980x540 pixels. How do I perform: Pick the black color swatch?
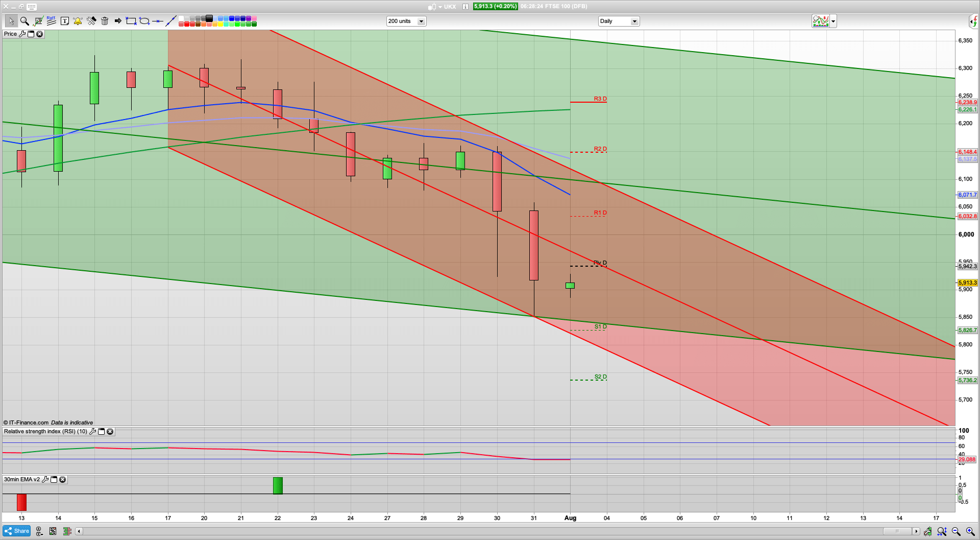[209, 18]
